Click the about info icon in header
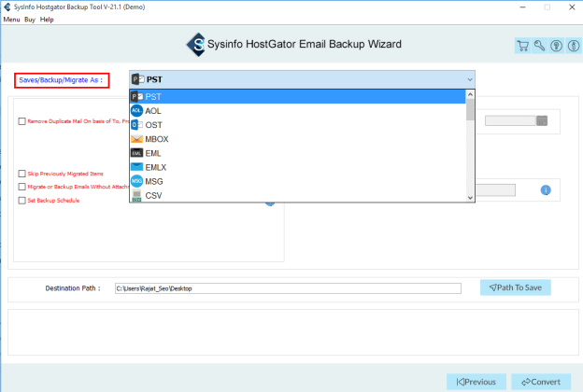The image size is (583, 392). [574, 46]
